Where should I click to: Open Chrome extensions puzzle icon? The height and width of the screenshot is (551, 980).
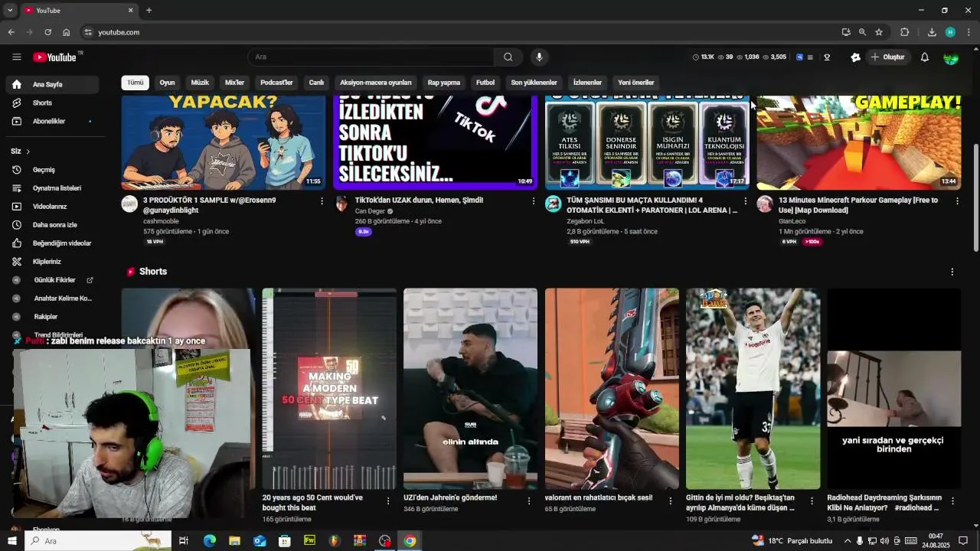click(x=904, y=32)
